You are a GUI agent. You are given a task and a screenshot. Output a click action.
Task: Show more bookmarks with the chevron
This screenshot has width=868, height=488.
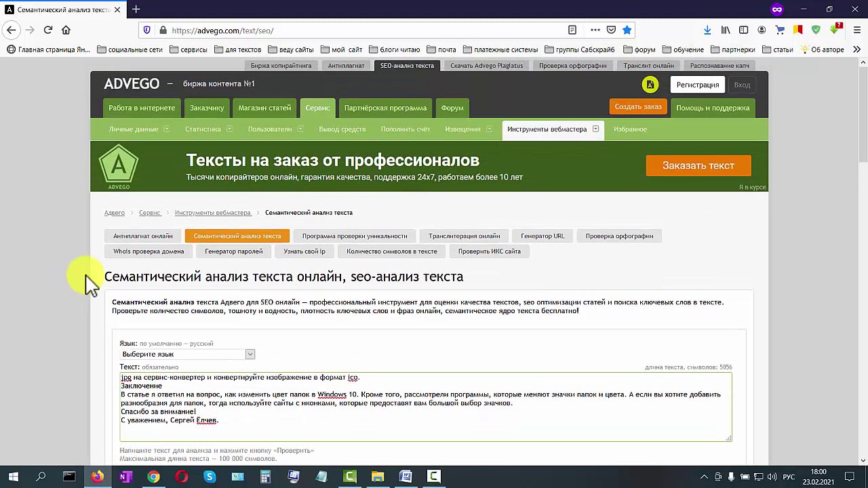[856, 49]
